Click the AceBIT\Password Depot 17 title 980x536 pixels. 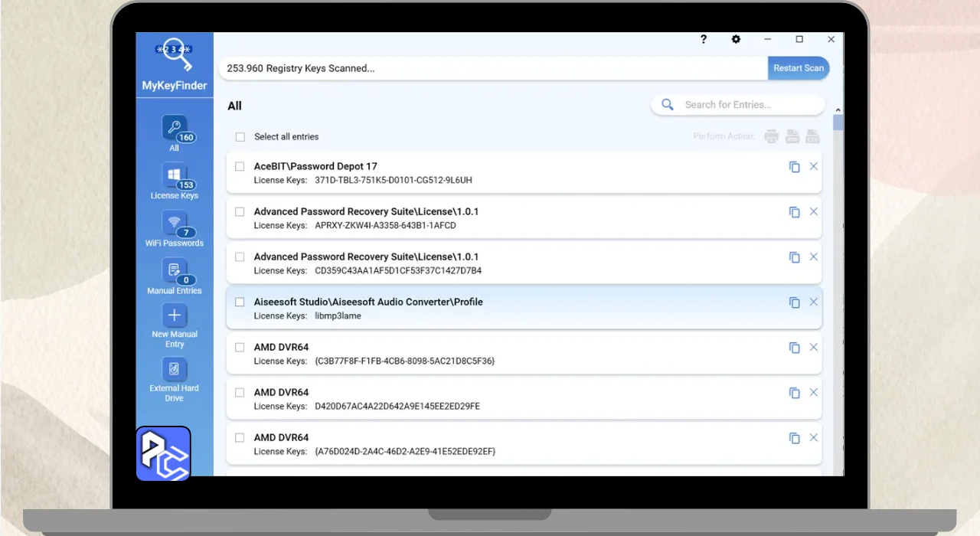tap(315, 166)
